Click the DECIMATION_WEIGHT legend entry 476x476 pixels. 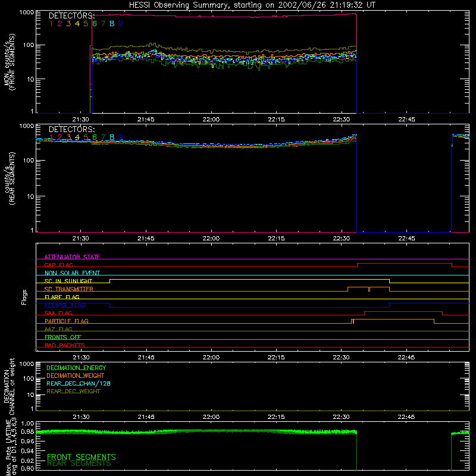(76, 375)
